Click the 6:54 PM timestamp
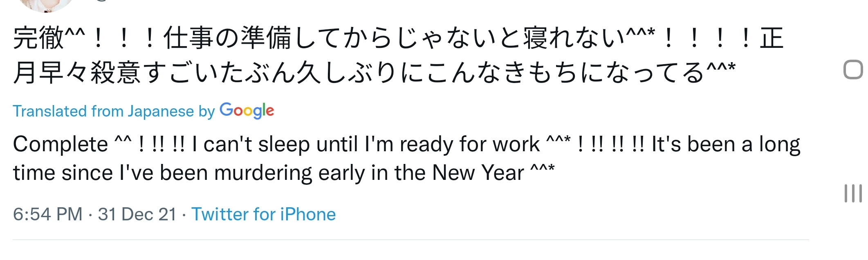 tap(48, 214)
